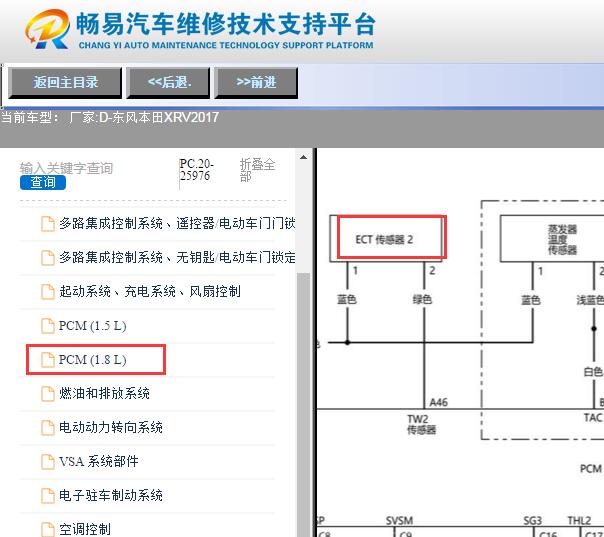Image resolution: width=604 pixels, height=537 pixels.
Task: Click the blue 查询 search button
Action: click(43, 182)
